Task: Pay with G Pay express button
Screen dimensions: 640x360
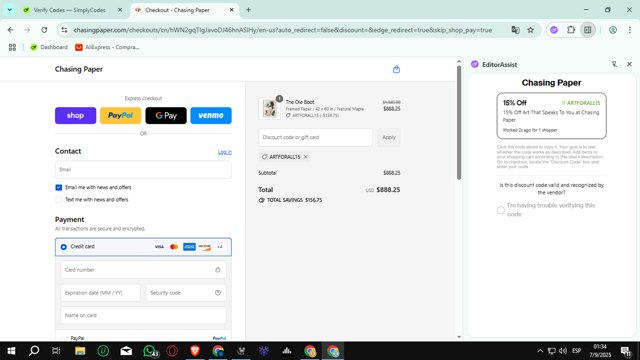Action: [166, 116]
